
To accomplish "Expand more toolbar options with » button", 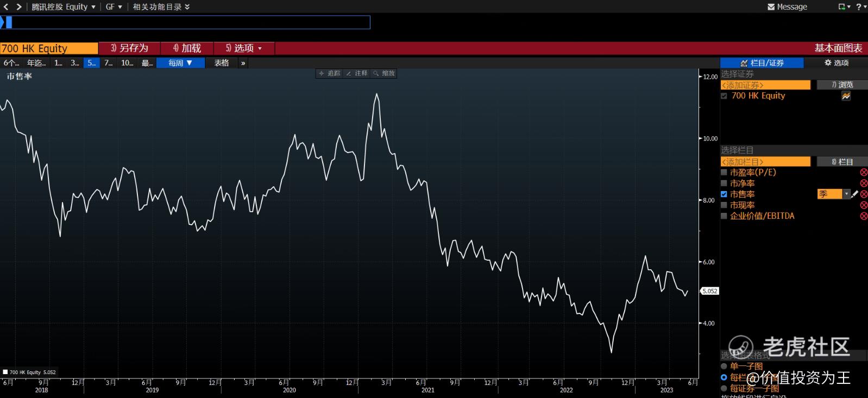I will [243, 63].
